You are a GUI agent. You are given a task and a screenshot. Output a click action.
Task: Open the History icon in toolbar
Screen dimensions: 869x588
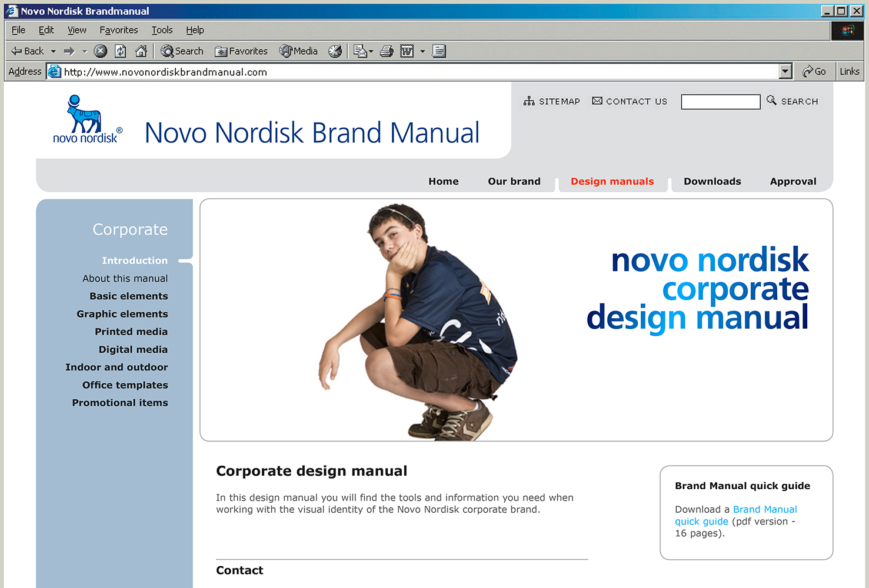[x=335, y=51]
